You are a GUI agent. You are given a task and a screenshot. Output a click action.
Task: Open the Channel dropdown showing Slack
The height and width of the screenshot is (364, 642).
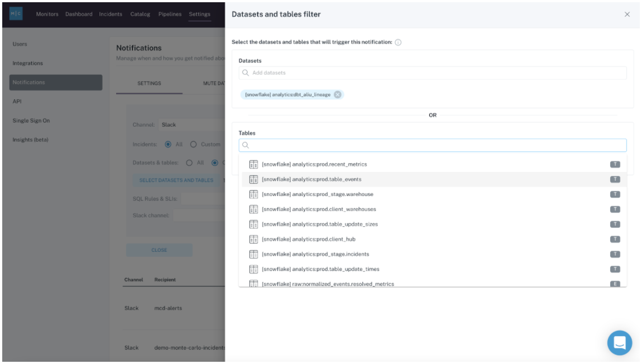[191, 125]
